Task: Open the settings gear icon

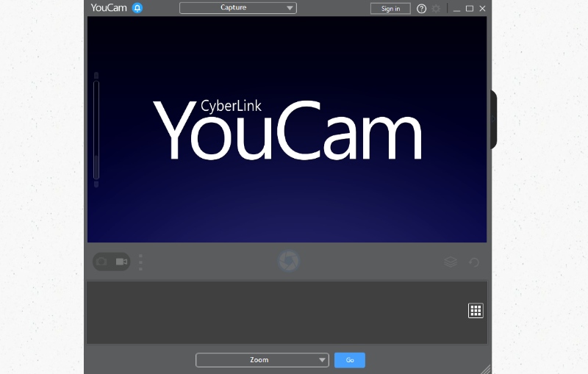Action: [x=436, y=9]
